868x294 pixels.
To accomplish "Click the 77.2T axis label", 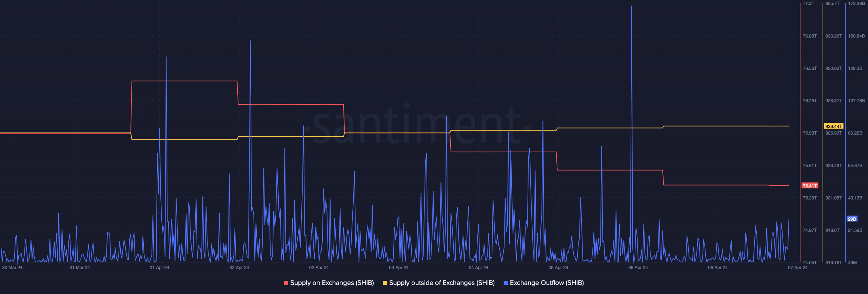I will point(808,3).
